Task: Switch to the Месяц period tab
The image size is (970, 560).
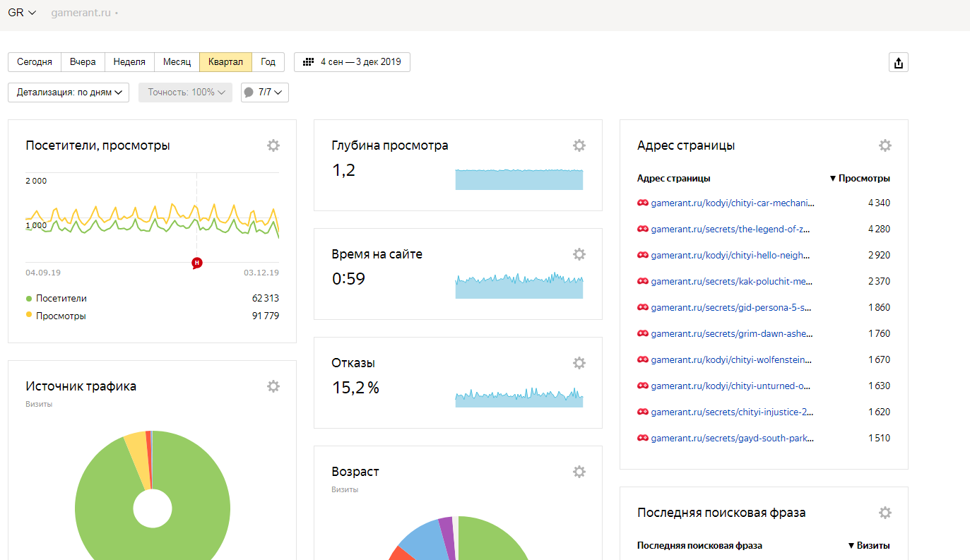Action: click(x=177, y=62)
